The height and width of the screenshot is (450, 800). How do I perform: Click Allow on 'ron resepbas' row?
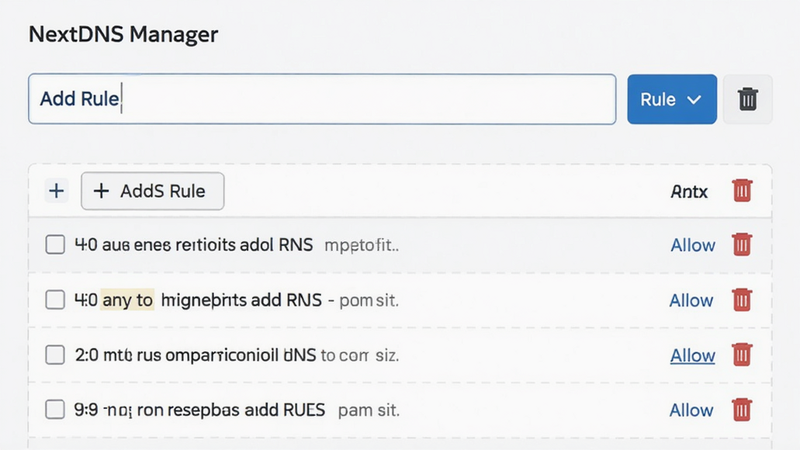pyautogui.click(x=691, y=410)
